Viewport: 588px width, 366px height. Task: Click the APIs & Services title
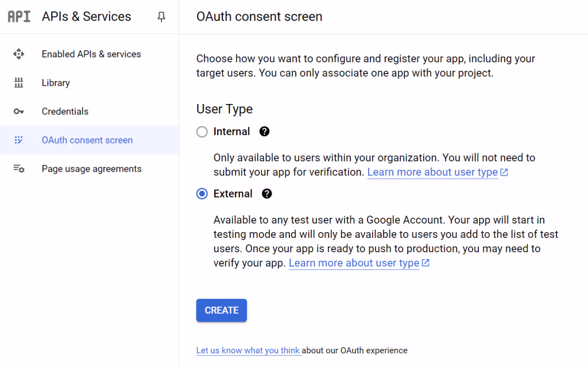pos(86,17)
